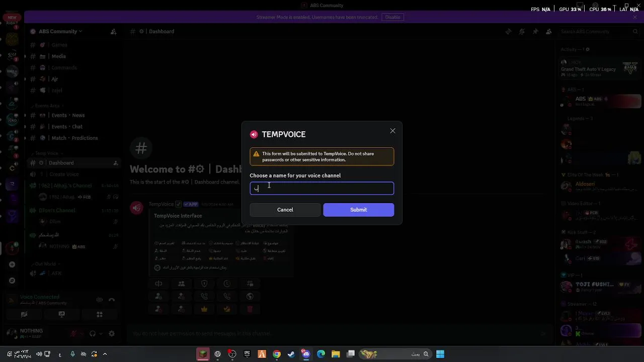Viewport: 644px width, 362px height.
Task: Click the shield icon in TempVoice interface
Action: tap(204, 284)
